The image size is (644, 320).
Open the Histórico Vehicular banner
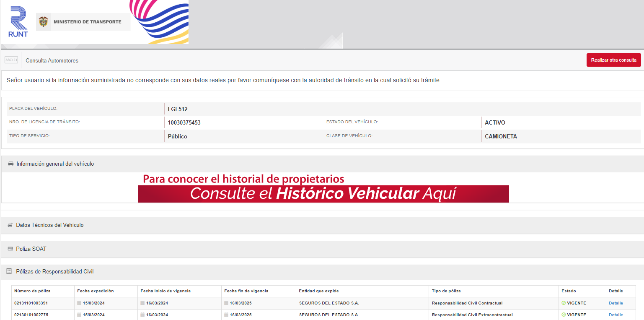click(x=323, y=194)
